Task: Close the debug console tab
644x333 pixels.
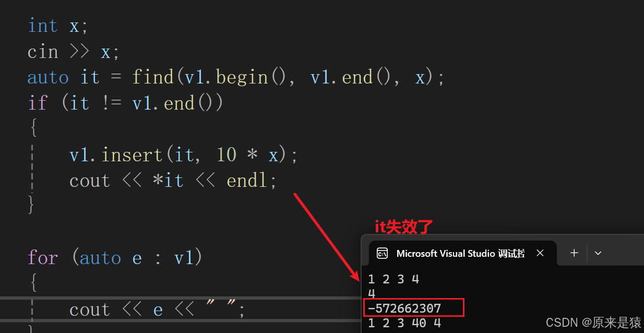Action: point(540,253)
